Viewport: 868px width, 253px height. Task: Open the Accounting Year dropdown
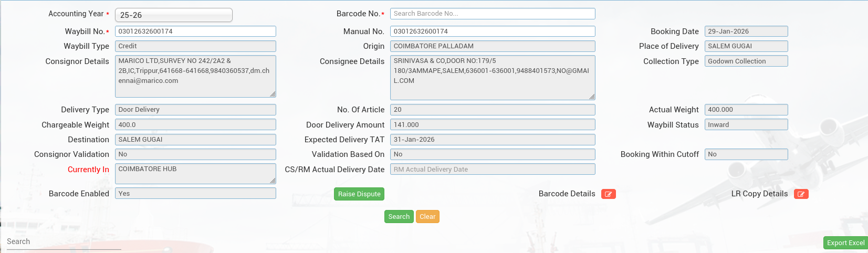click(173, 15)
